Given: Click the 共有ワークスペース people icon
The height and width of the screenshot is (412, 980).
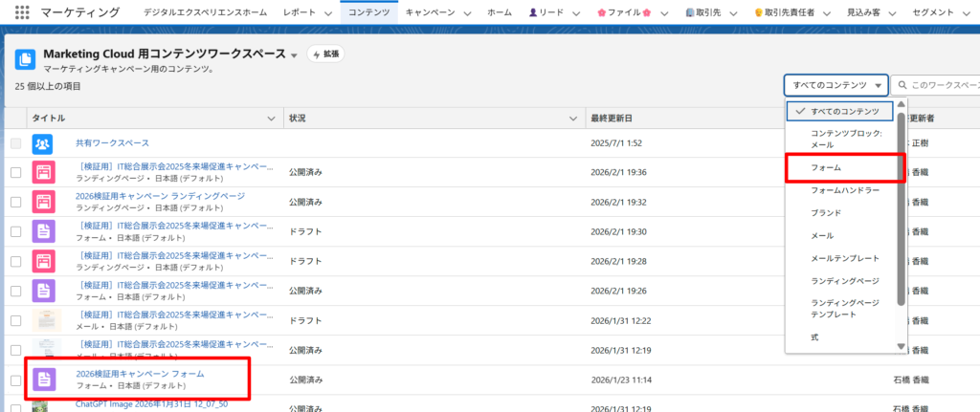Looking at the screenshot, I should point(43,143).
